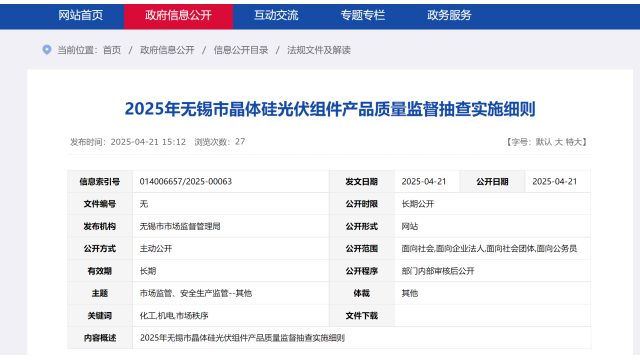Open 政务服务 in the top navigation
The height and width of the screenshot is (360, 640).
(x=449, y=16)
